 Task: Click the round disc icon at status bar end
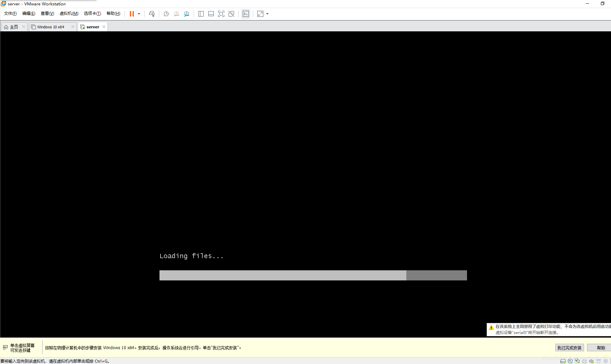coord(606,361)
